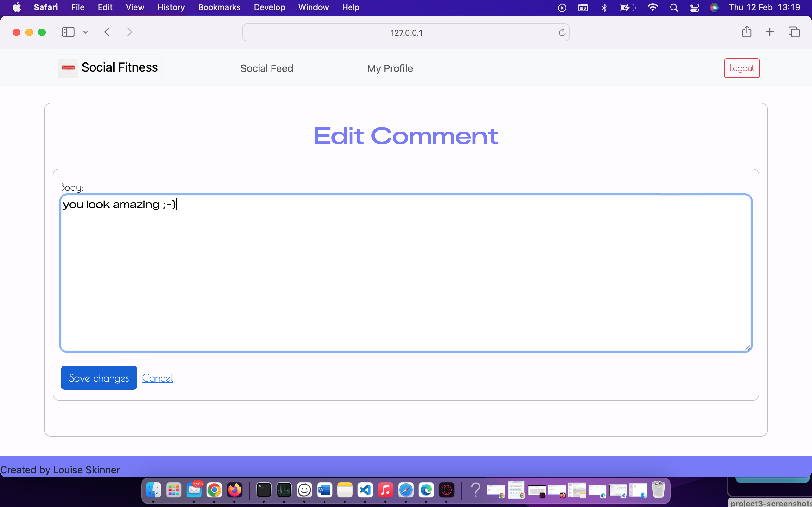Click the Cancel link
This screenshot has height=507, width=812.
tap(157, 378)
